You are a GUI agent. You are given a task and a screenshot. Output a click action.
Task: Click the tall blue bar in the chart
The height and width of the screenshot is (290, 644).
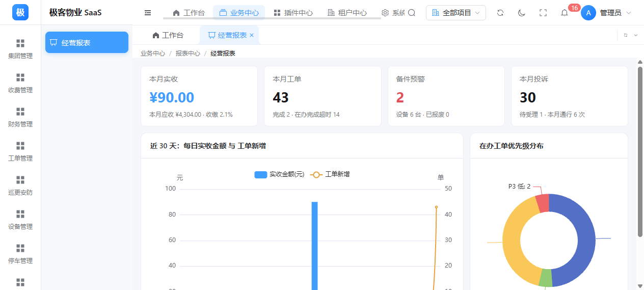pyautogui.click(x=315, y=246)
